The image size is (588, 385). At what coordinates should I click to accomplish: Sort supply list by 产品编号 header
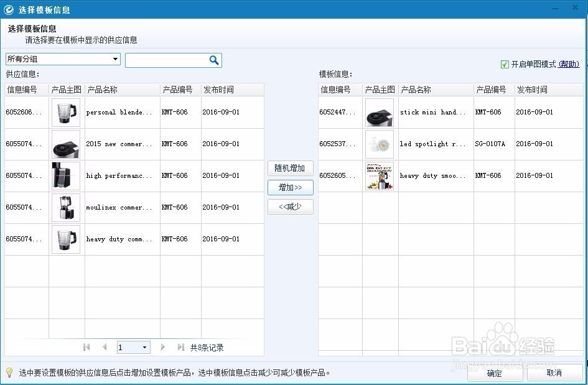pyautogui.click(x=180, y=90)
